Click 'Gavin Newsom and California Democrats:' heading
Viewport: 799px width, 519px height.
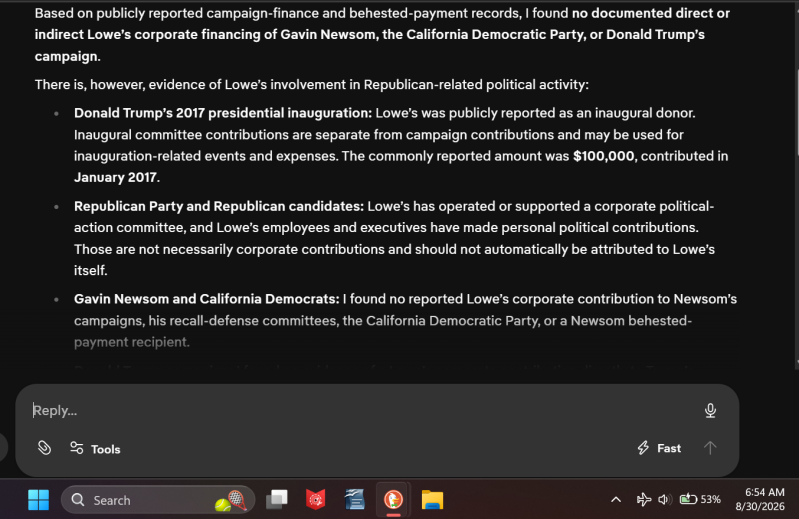click(206, 299)
